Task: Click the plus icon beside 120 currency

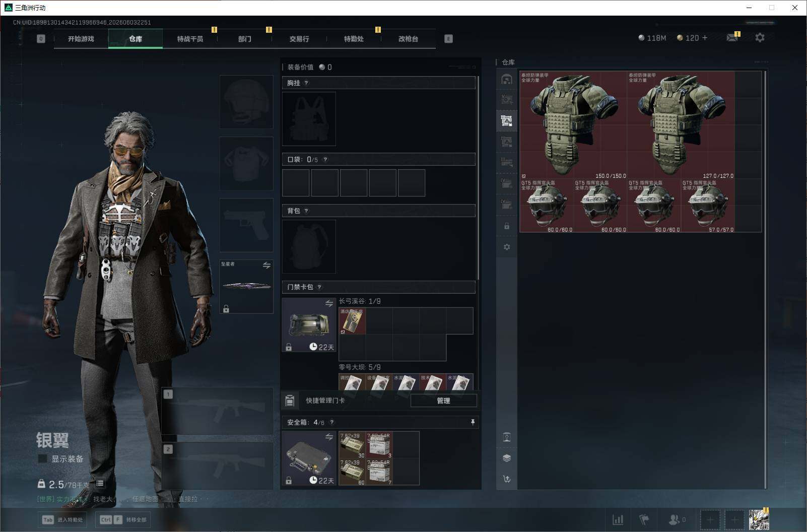Action: pos(704,38)
